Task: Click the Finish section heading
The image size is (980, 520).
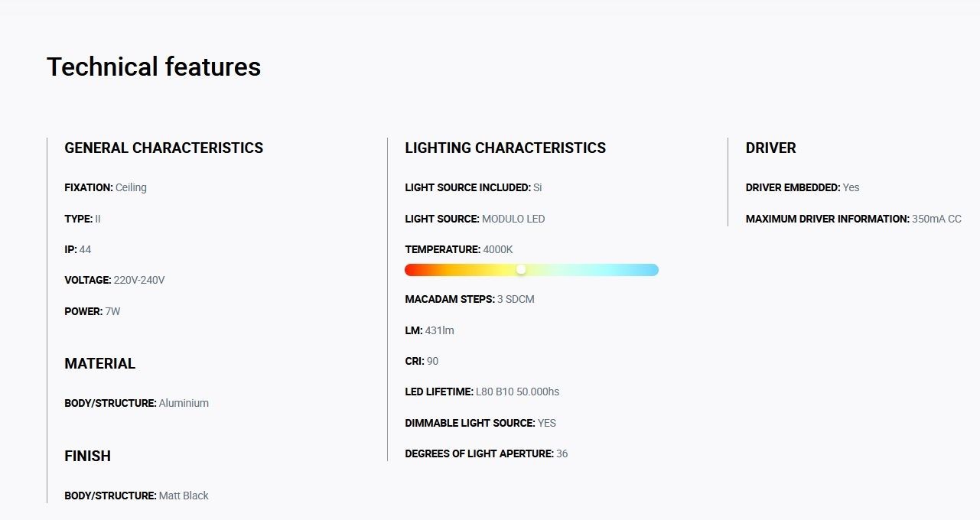Action: click(88, 457)
